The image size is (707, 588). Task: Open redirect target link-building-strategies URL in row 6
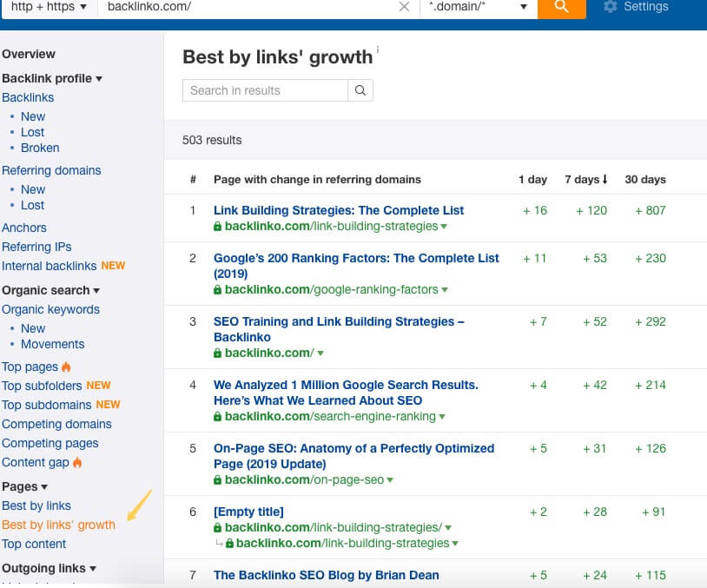[x=343, y=544]
